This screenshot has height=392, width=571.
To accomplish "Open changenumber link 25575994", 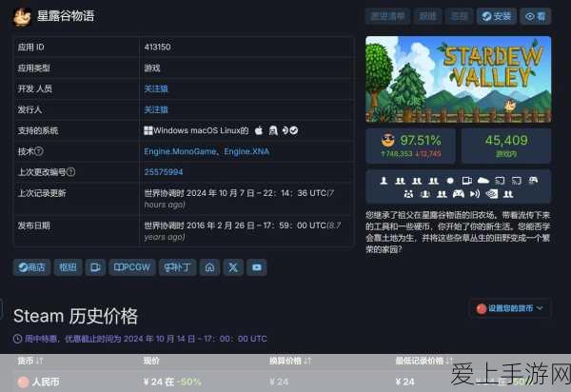I will [x=164, y=172].
